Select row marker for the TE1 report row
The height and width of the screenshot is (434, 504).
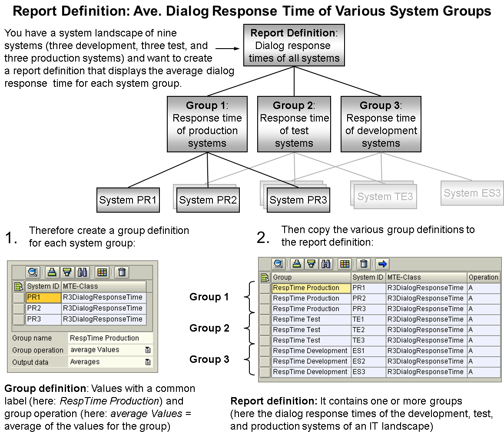point(265,319)
